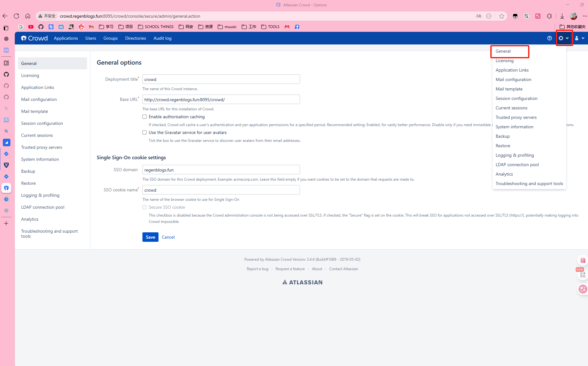Focus the Deployment title input field
This screenshot has height=366, width=588.
(221, 79)
